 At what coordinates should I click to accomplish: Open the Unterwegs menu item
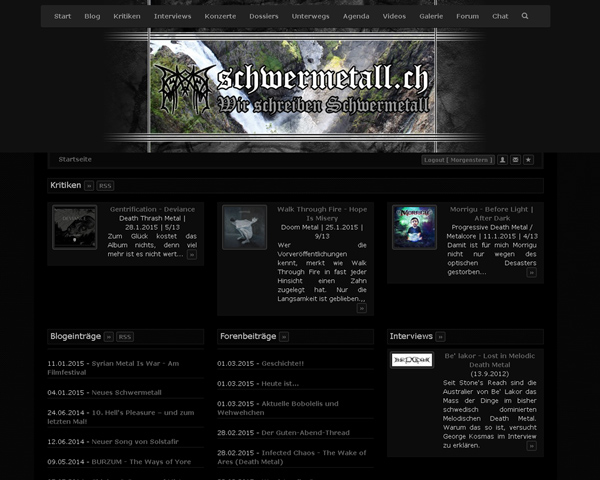pos(310,16)
